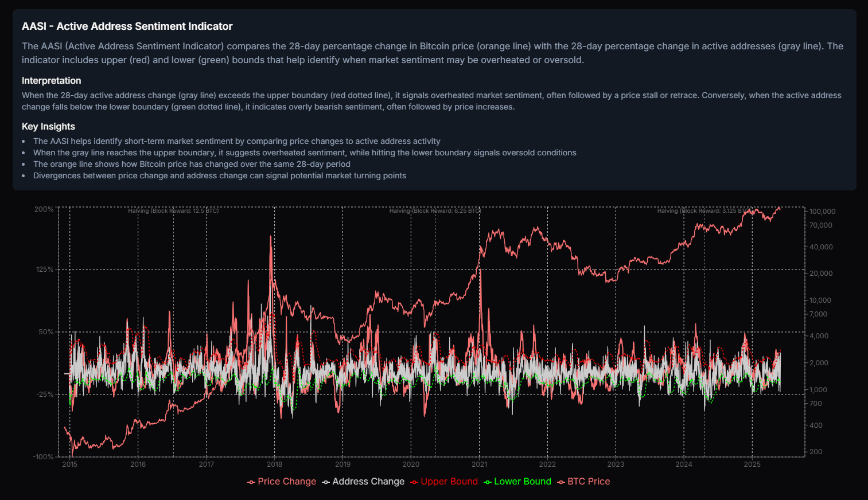Toggle the BTC Price legend series
868x500 pixels.
(583, 482)
